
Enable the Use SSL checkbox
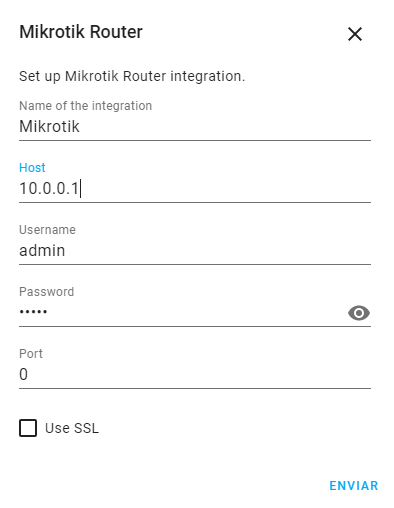(28, 428)
